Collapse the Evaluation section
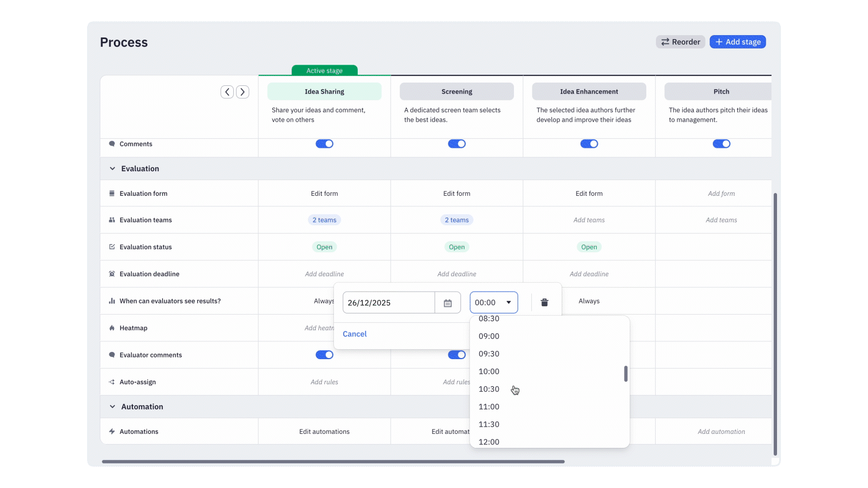This screenshot has width=868, height=488. click(x=112, y=168)
